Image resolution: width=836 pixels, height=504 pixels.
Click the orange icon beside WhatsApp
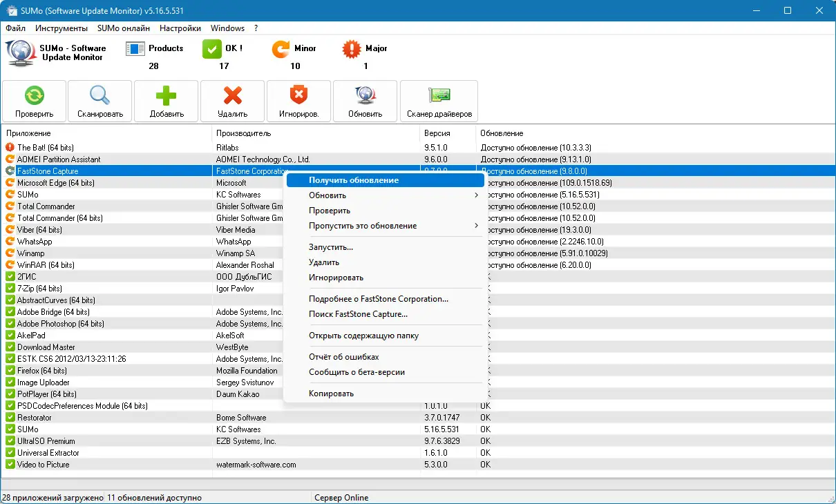pos(10,242)
